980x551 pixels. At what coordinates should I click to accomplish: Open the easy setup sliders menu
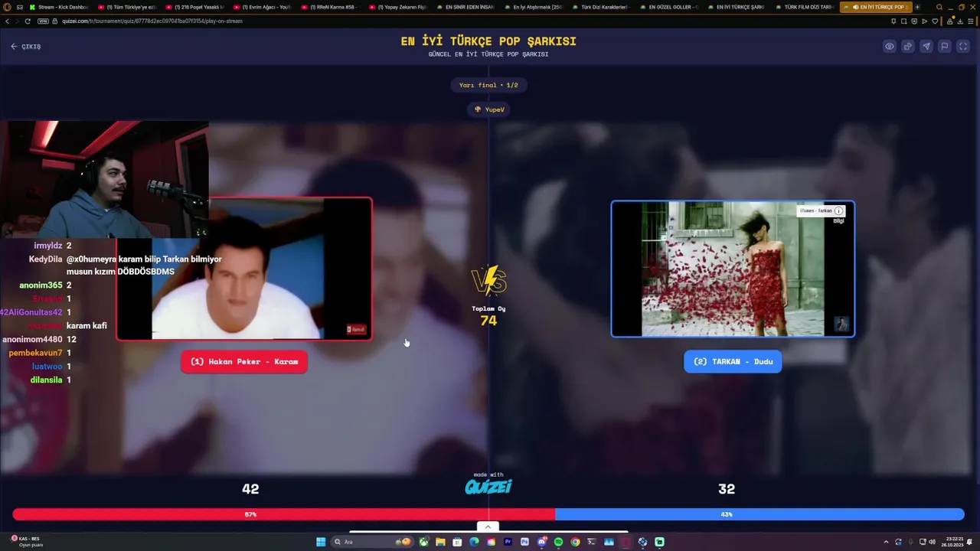pos(970,21)
